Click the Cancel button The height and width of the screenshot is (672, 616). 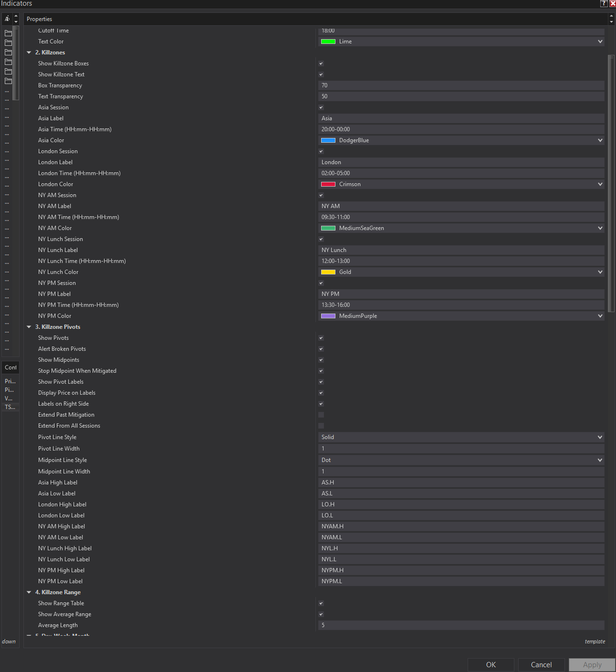click(x=542, y=665)
